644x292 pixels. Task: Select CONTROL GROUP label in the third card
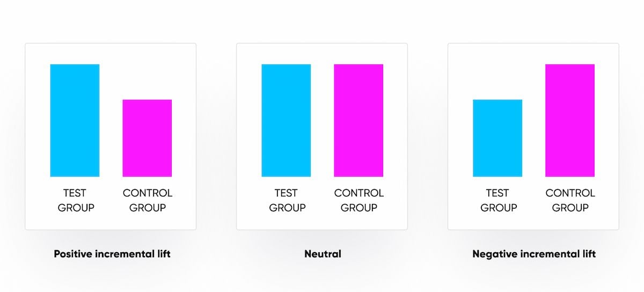[x=570, y=200]
